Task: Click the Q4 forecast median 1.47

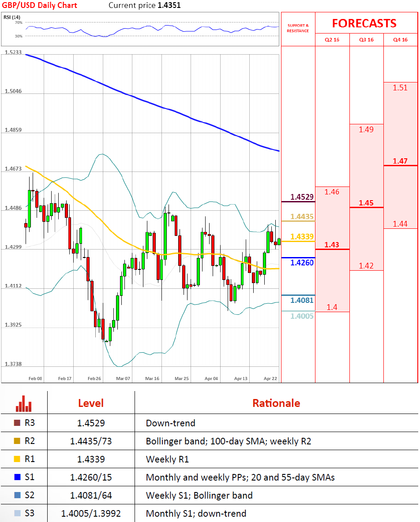Action: pos(400,161)
